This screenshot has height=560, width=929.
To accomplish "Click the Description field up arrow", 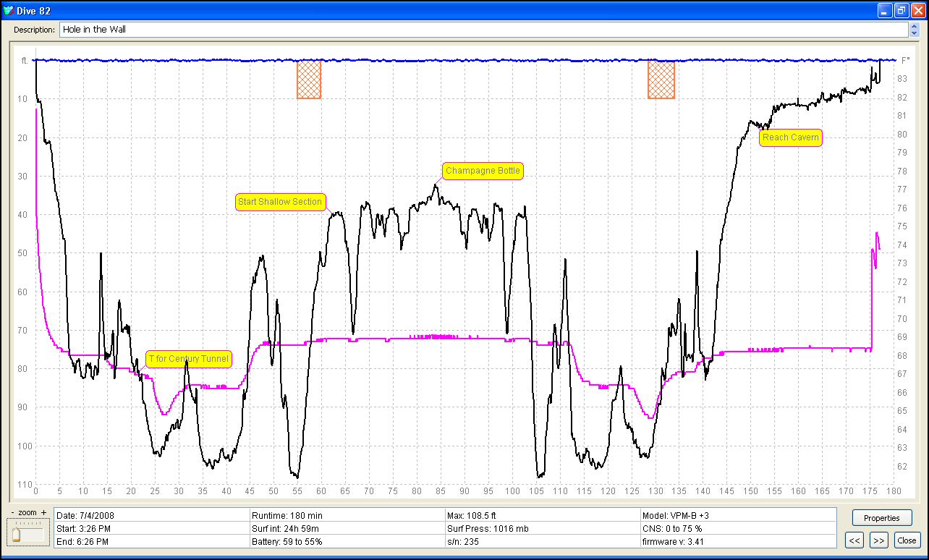I will point(914,27).
